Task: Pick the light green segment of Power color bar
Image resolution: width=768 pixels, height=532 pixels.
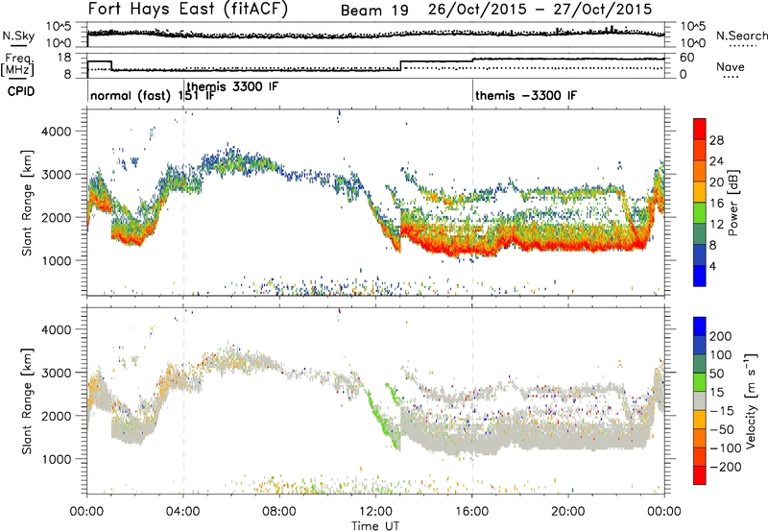Action: click(700, 213)
